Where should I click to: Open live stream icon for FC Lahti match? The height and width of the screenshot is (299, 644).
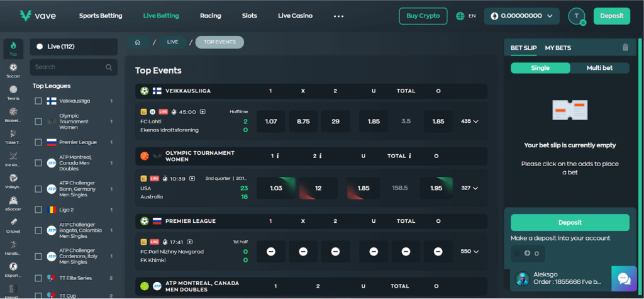coord(203,111)
